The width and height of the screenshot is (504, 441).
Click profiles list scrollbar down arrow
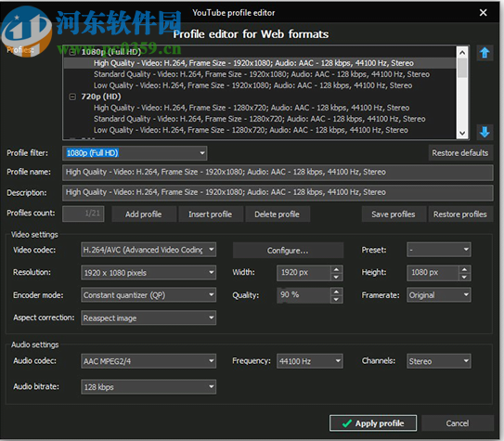(x=462, y=133)
